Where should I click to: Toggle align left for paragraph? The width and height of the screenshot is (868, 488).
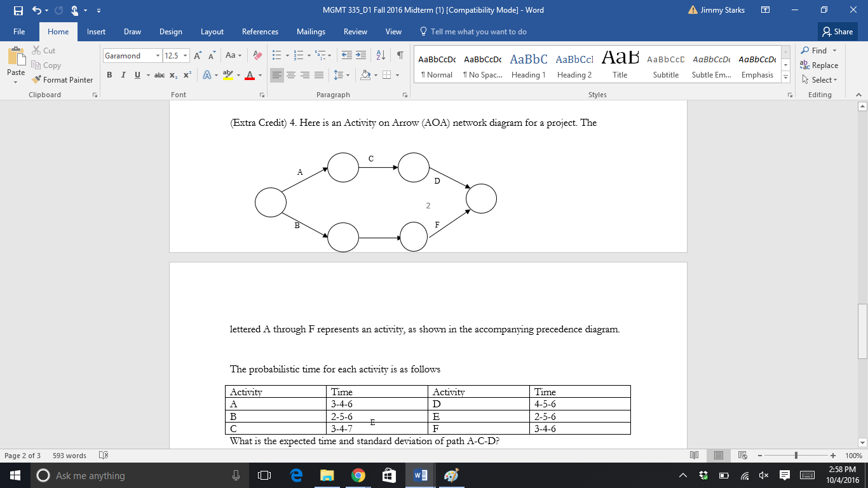coord(277,75)
